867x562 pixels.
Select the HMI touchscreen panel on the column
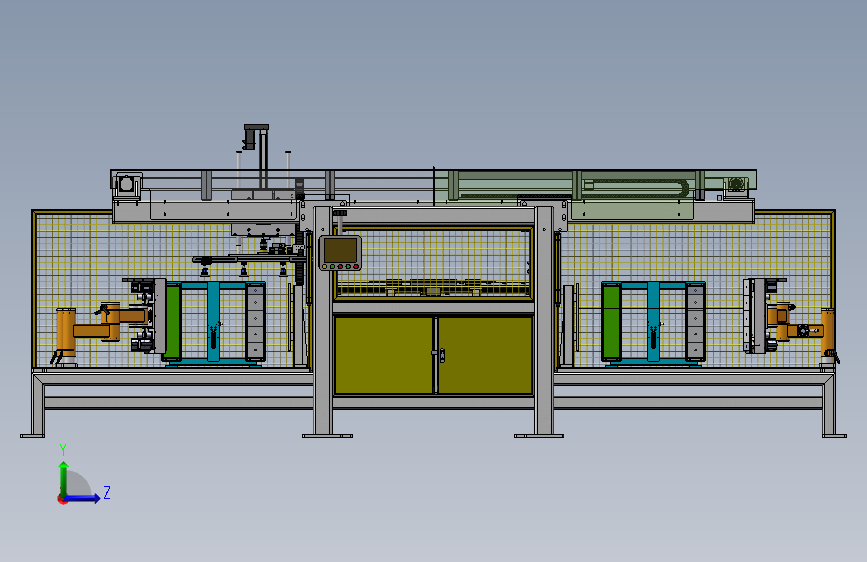click(340, 253)
